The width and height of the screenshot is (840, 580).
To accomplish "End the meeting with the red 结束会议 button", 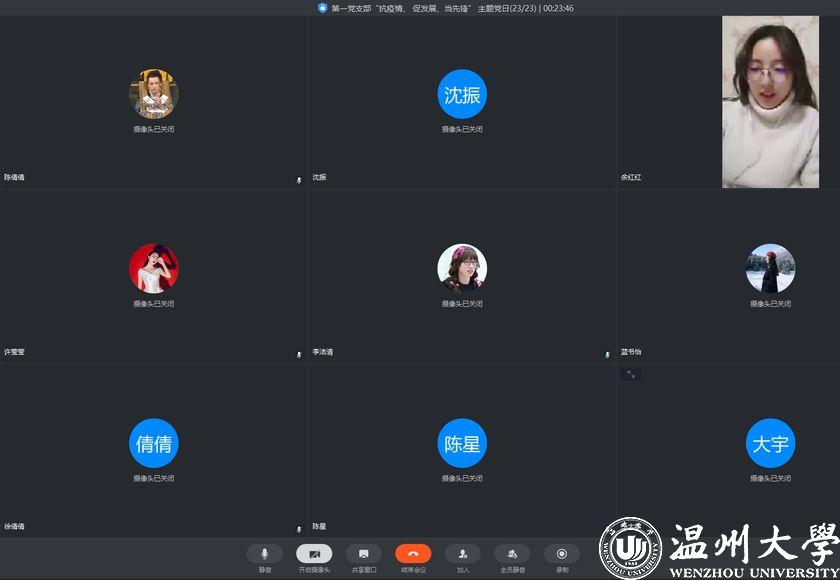I will [413, 554].
